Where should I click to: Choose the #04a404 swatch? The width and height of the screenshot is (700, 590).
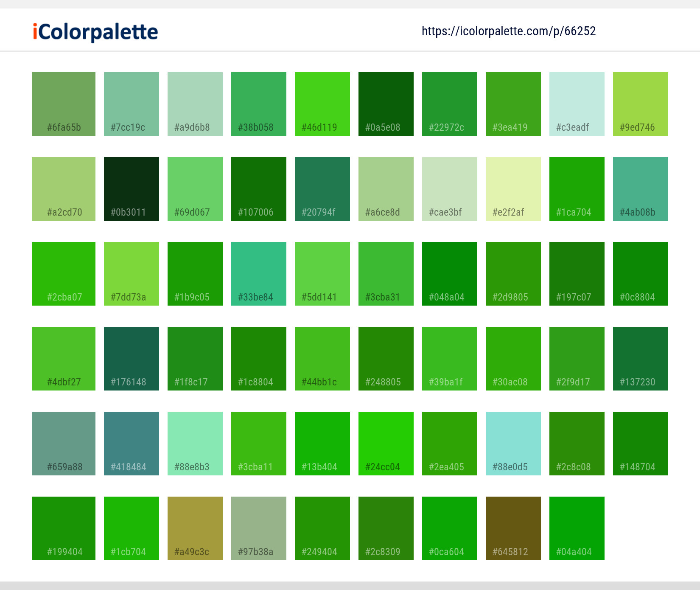(x=577, y=528)
